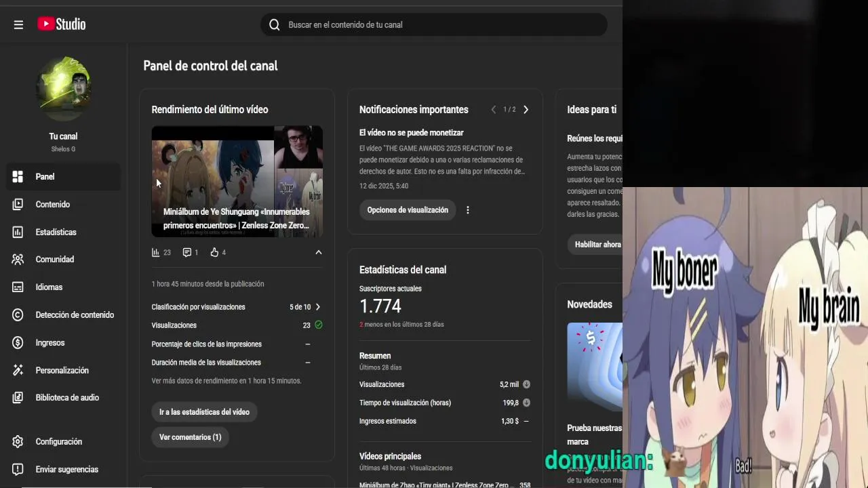Click Enviar sugerencias feedback icon

coord(18,469)
